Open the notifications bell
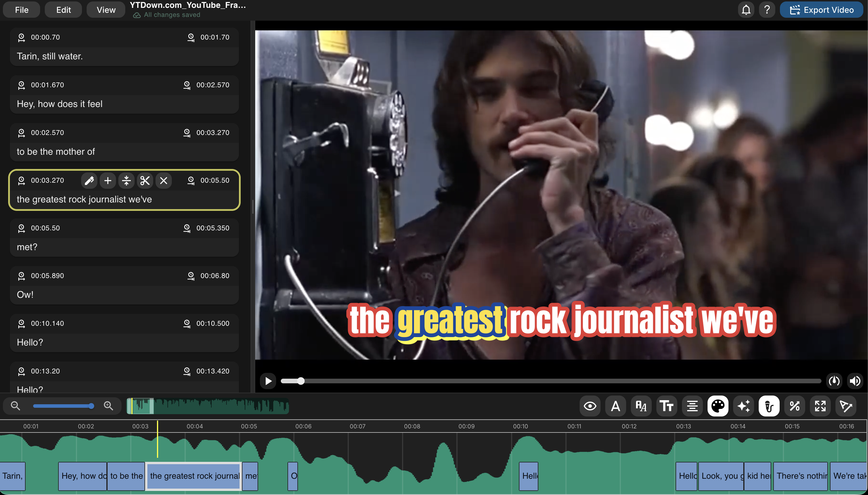 pyautogui.click(x=746, y=10)
